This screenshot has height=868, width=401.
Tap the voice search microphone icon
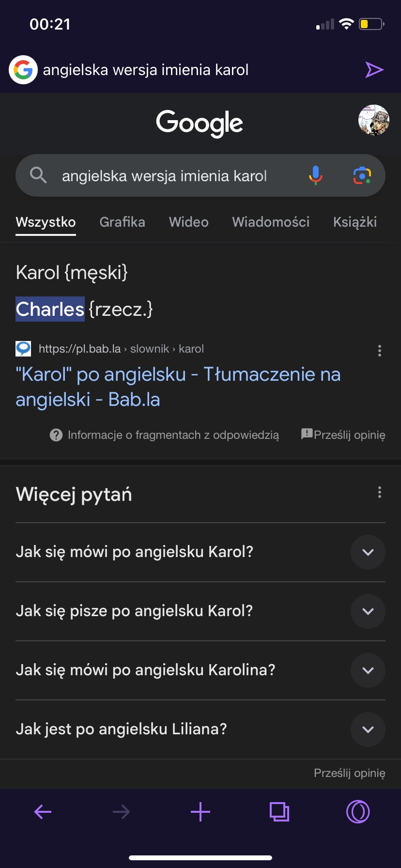click(315, 175)
